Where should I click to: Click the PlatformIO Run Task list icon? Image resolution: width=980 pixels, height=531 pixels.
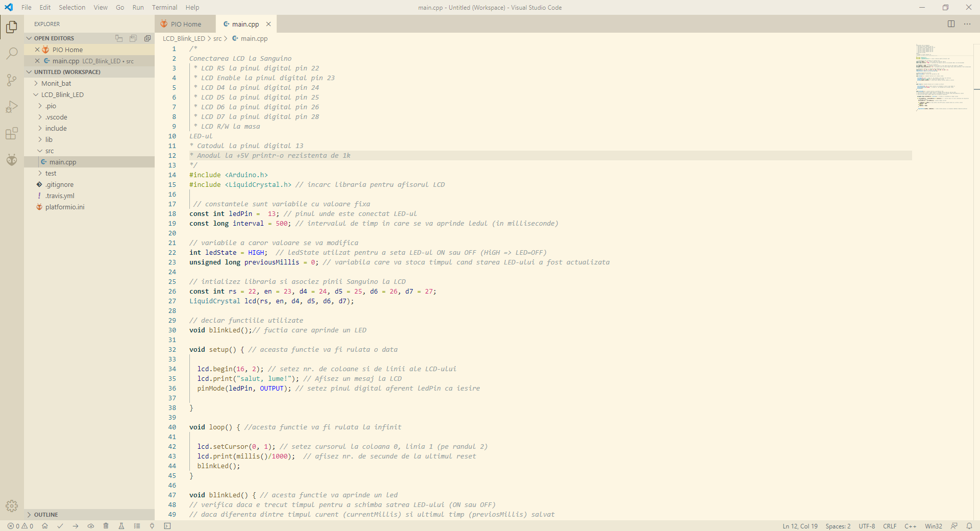pyautogui.click(x=137, y=526)
